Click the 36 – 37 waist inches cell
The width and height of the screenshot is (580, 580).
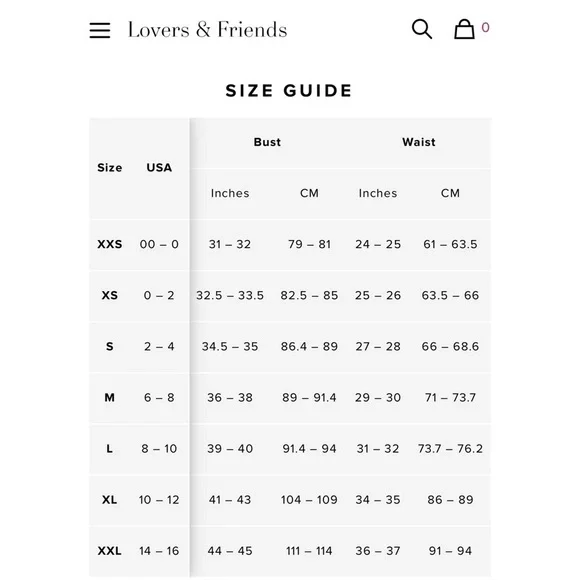pyautogui.click(x=378, y=551)
